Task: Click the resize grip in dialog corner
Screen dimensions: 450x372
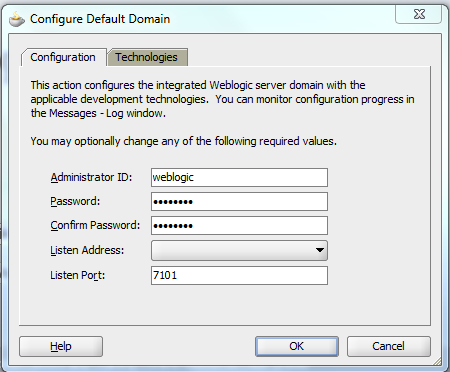Action: 437,361
